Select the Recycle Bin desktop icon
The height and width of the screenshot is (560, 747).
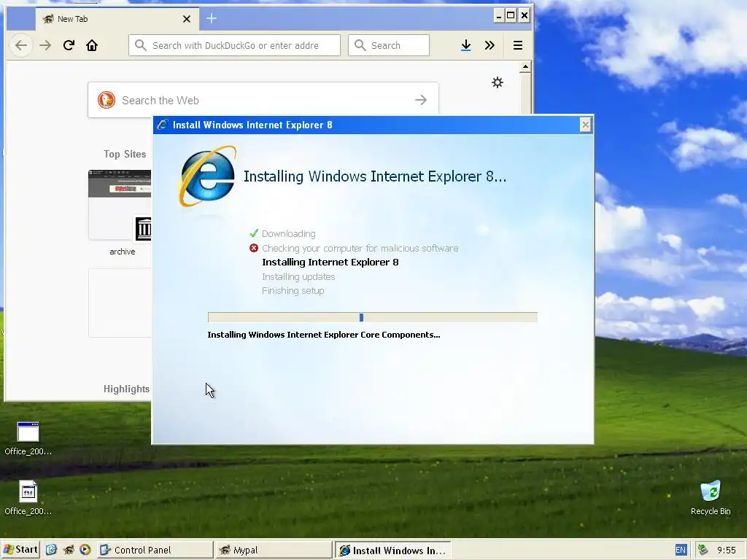point(711,497)
